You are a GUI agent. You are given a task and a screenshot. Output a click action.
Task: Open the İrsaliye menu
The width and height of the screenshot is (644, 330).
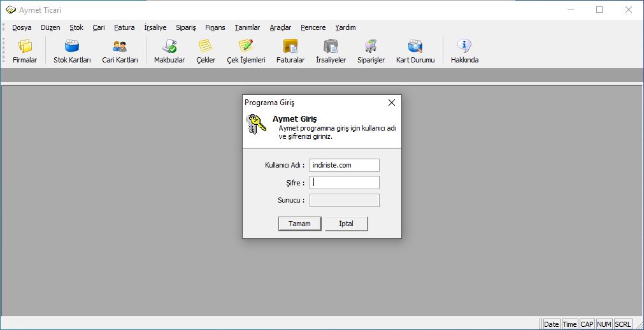155,27
